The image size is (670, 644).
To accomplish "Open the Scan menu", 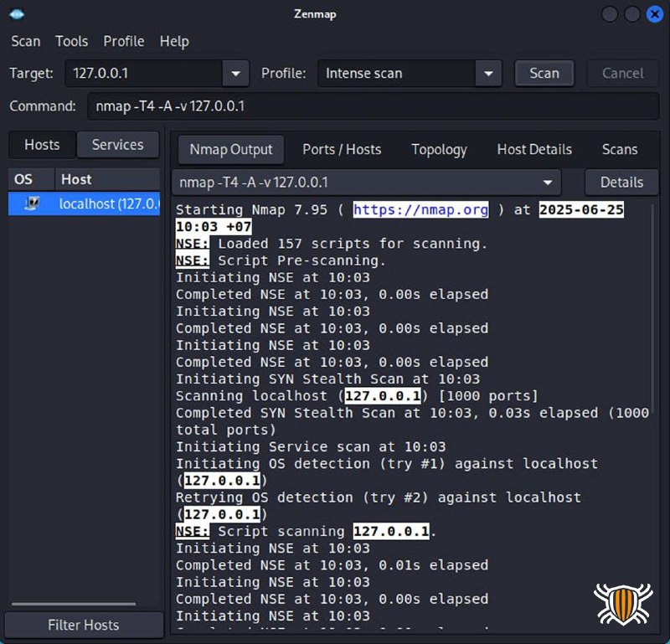I will point(26,41).
